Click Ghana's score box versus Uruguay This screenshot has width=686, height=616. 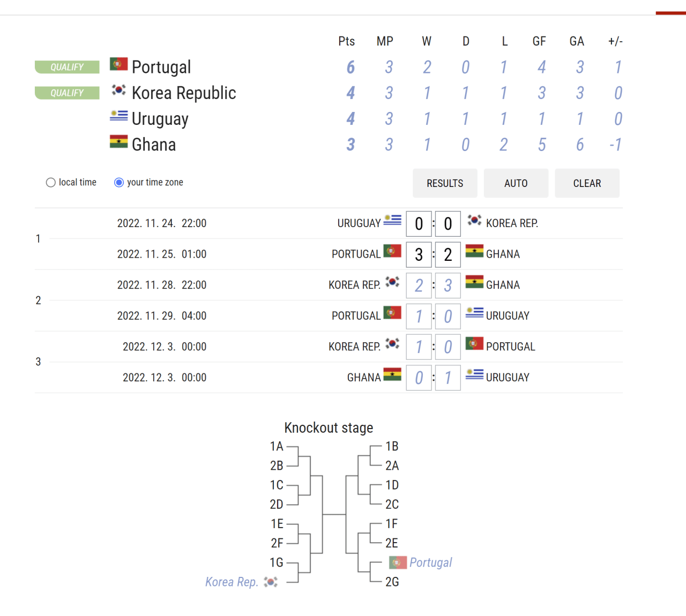(x=419, y=378)
